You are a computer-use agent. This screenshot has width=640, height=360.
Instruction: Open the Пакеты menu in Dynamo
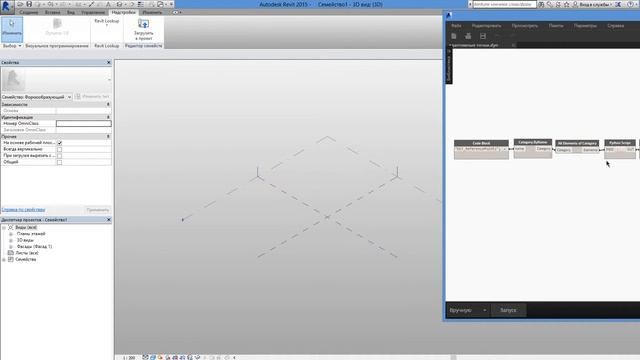[x=556, y=26]
